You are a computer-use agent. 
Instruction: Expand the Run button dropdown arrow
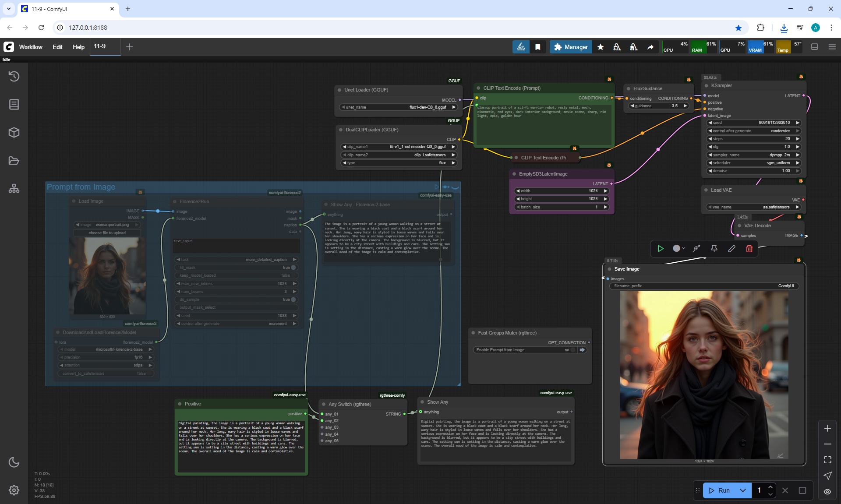tap(743, 490)
